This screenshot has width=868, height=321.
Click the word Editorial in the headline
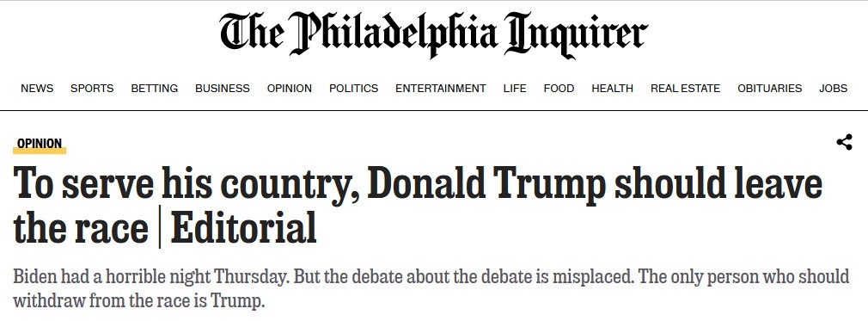(x=243, y=228)
